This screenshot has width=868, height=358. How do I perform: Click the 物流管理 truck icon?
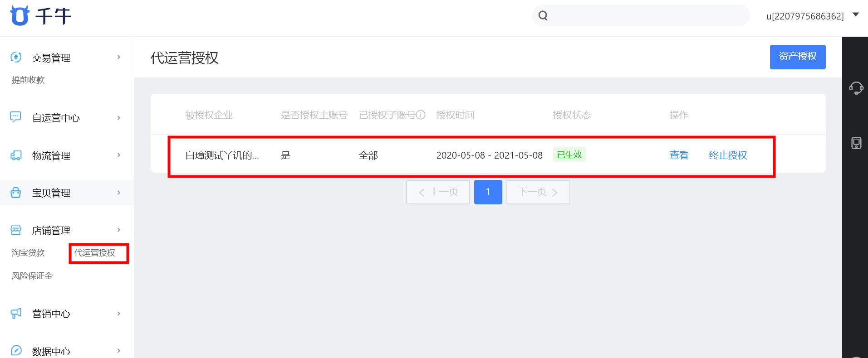click(x=16, y=155)
